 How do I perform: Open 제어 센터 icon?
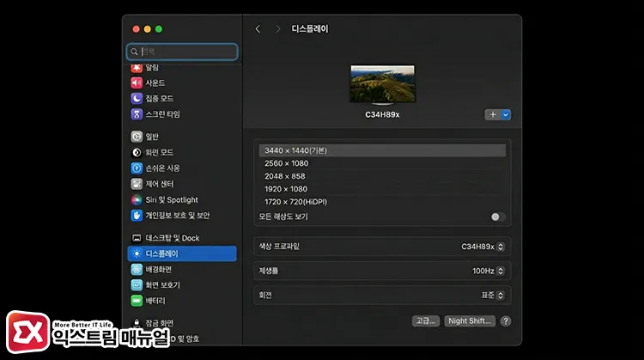[137, 184]
